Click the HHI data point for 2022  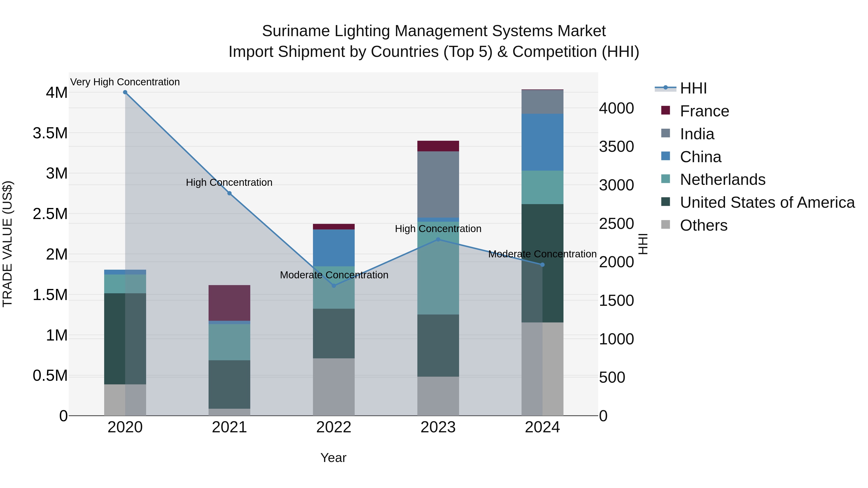(334, 286)
